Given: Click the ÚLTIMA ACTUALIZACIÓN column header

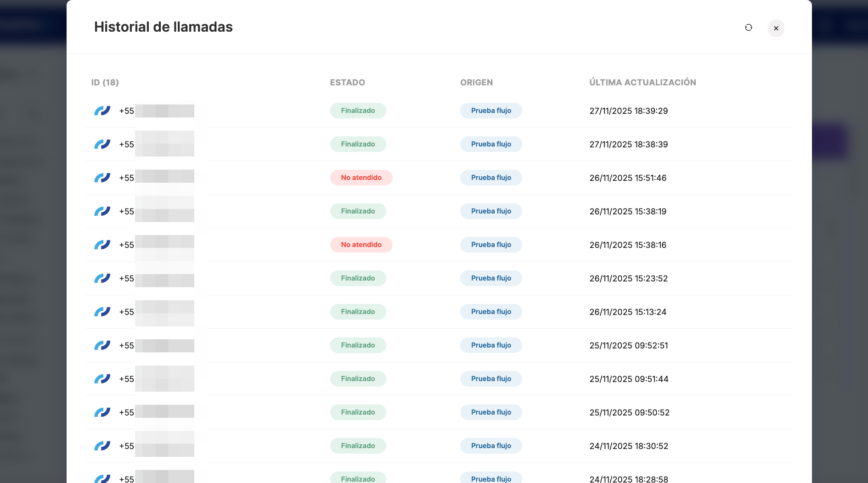Looking at the screenshot, I should (643, 83).
